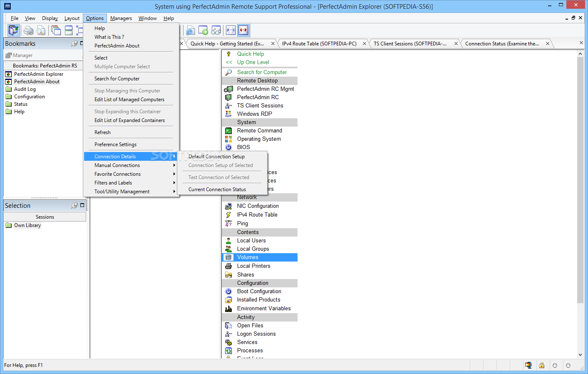The image size is (588, 374).
Task: Open the Help folder in Bookmarks
Action: point(19,112)
